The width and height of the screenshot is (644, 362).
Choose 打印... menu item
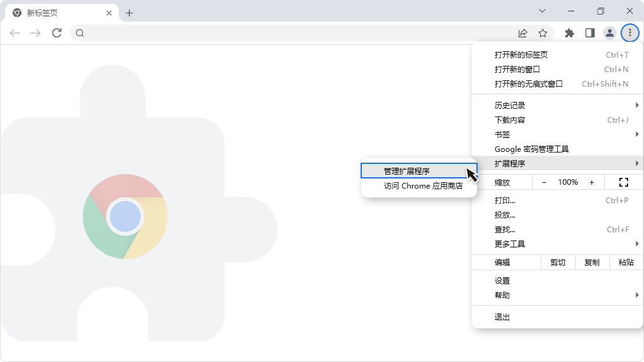[557, 201]
